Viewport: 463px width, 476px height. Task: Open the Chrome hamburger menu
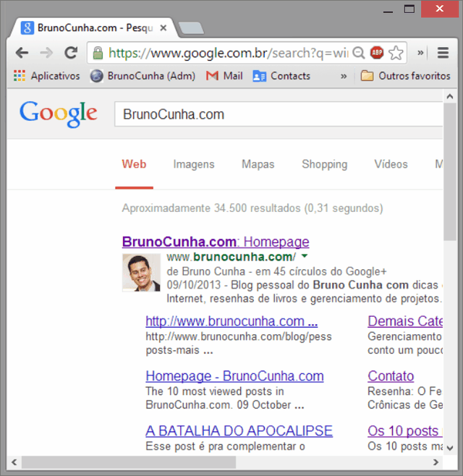pos(443,53)
